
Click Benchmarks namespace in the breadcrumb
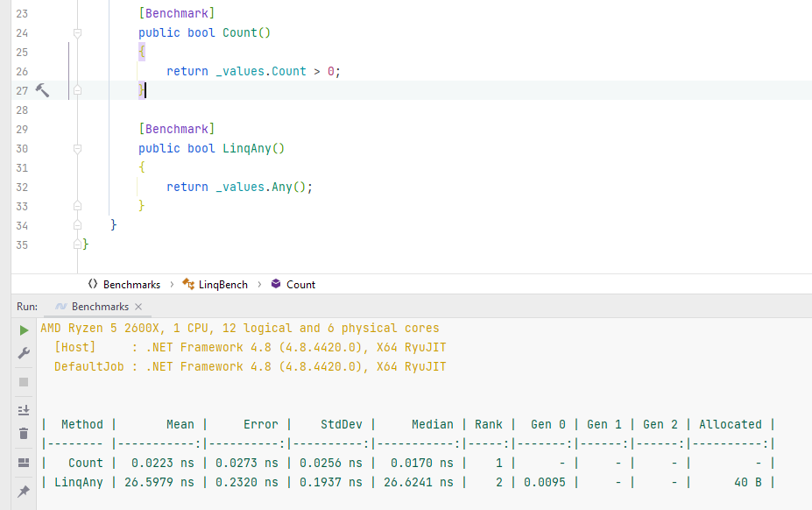(x=131, y=285)
